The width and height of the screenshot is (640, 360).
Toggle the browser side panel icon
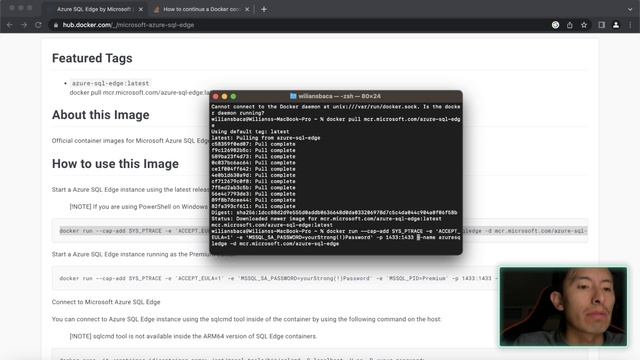pos(602,25)
